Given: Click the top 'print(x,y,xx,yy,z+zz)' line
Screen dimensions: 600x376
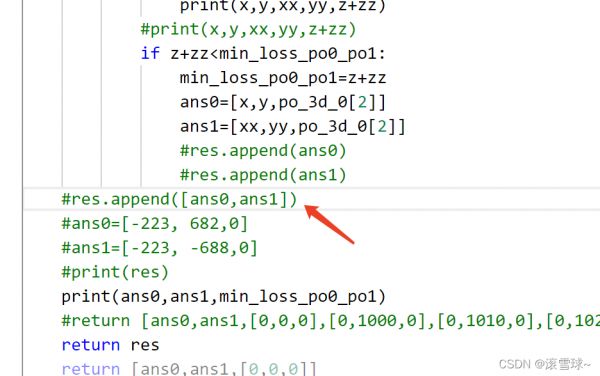Looking at the screenshot, I should [x=283, y=6].
